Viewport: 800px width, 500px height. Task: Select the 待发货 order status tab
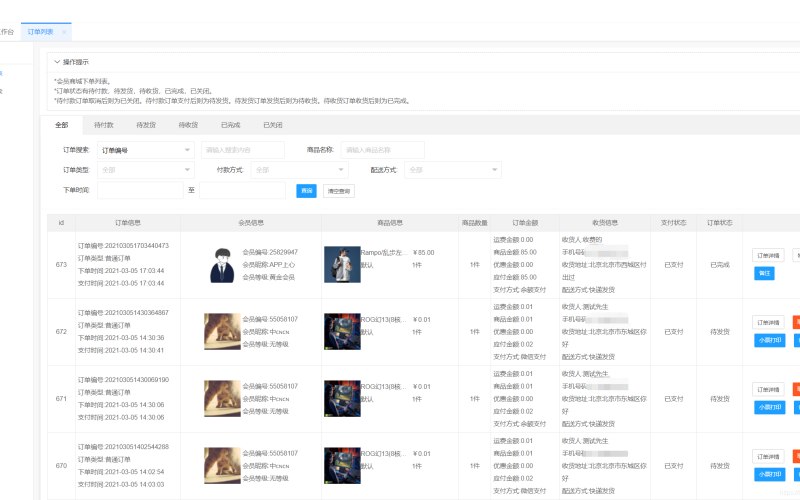pyautogui.click(x=146, y=125)
